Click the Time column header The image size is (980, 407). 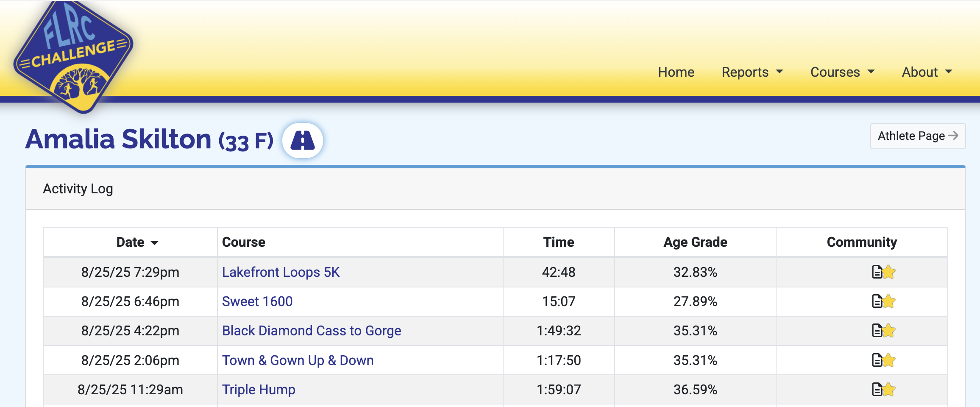(x=559, y=242)
